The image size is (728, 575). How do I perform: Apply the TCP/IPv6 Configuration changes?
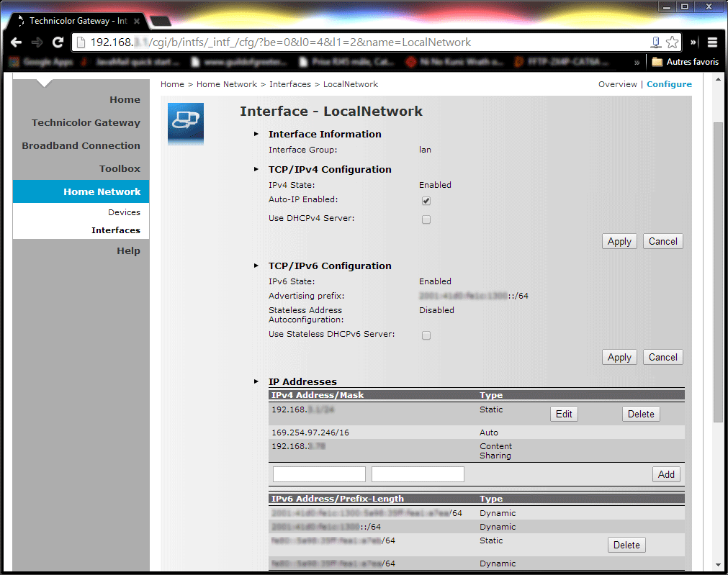click(619, 357)
